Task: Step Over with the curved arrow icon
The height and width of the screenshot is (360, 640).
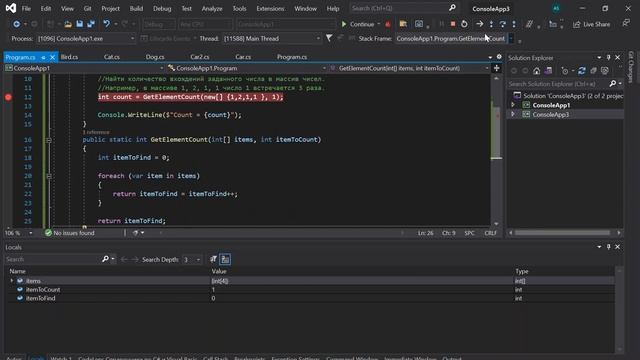Action: pyautogui.click(x=502, y=24)
